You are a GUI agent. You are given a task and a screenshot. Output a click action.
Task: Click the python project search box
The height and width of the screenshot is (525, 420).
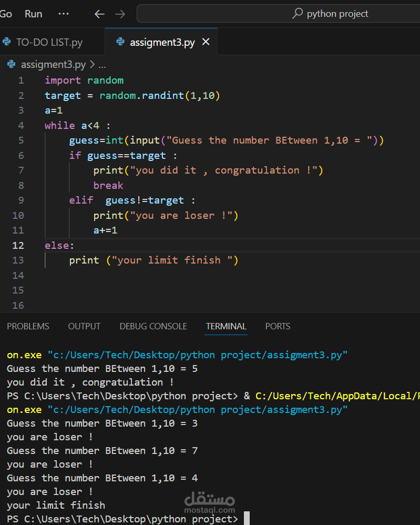279,14
